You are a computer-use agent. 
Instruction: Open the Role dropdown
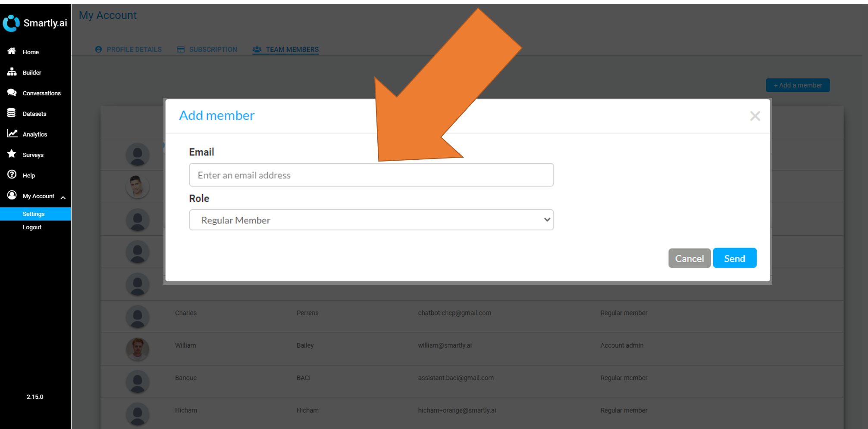click(x=371, y=220)
